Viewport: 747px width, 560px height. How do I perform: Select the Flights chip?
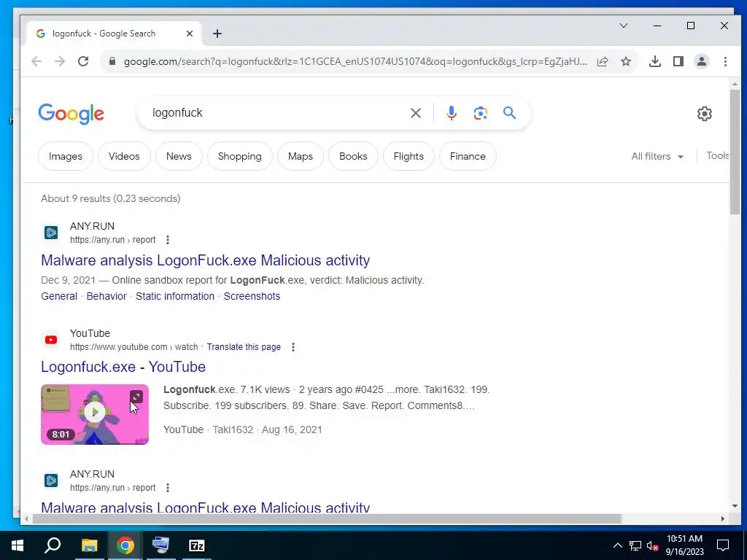pyautogui.click(x=409, y=156)
